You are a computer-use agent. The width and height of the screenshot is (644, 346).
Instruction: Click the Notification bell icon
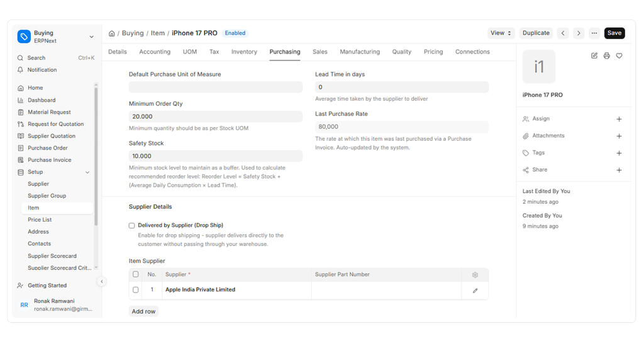pyautogui.click(x=20, y=70)
